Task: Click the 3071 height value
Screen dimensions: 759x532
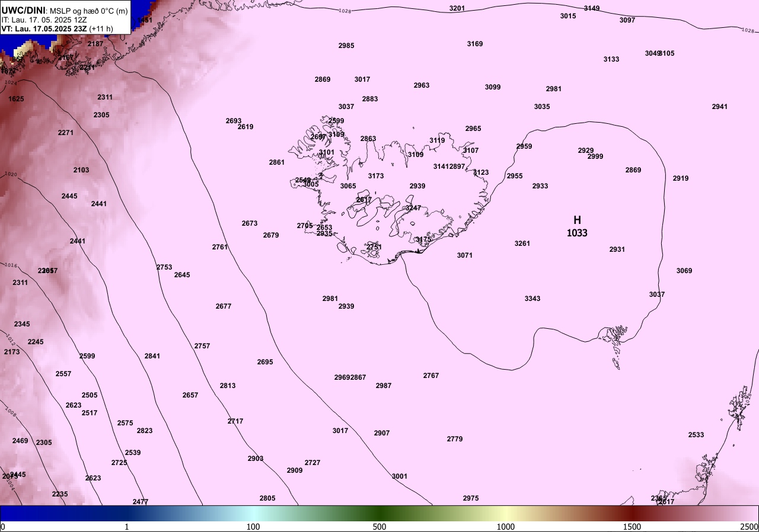Action: coord(465,255)
